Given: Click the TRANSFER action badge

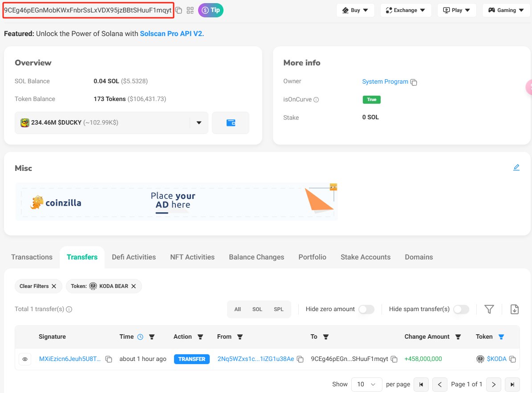Looking at the screenshot, I should coord(192,359).
